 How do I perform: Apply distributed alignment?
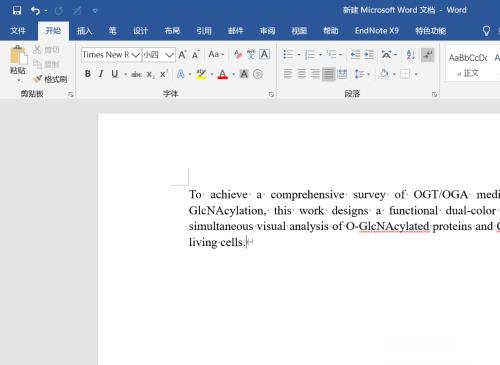[342, 74]
